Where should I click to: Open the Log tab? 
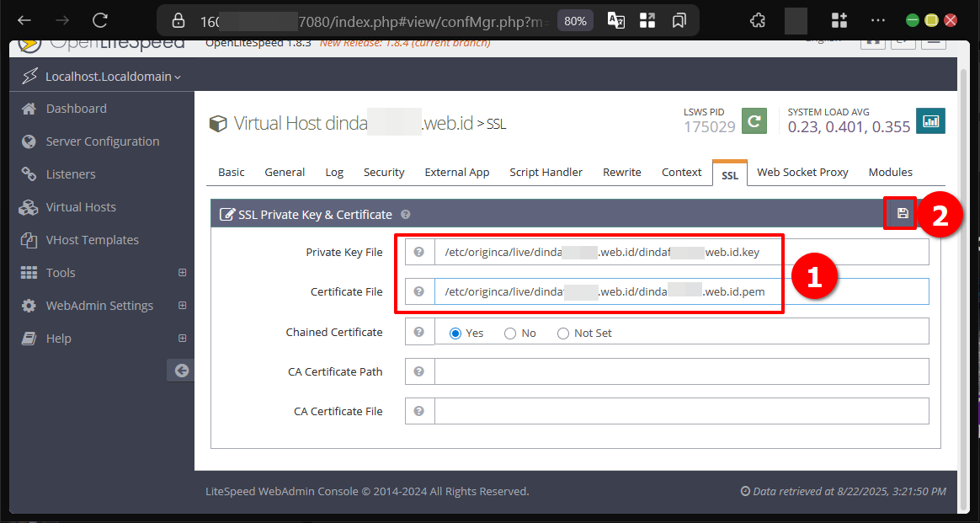[334, 172]
